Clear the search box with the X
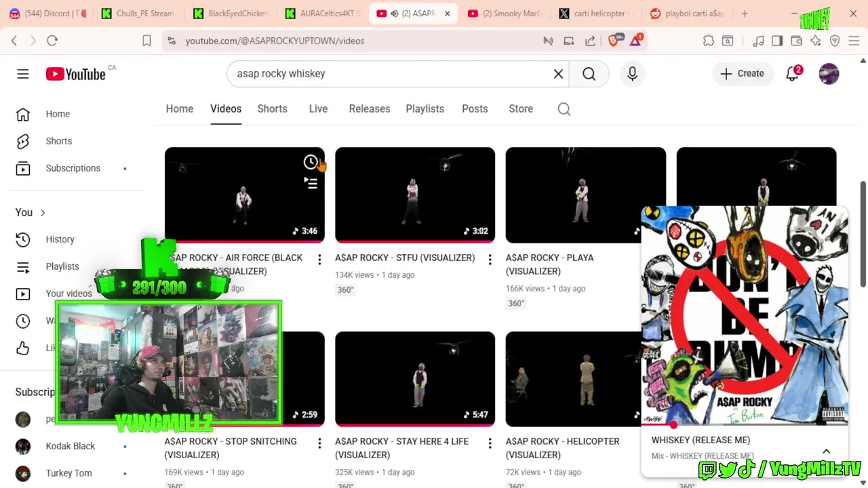The width and height of the screenshot is (868, 488). point(558,74)
